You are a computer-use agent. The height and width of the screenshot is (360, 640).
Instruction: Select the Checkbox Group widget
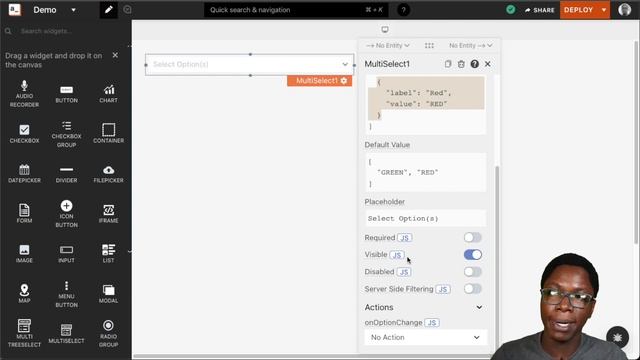67,134
